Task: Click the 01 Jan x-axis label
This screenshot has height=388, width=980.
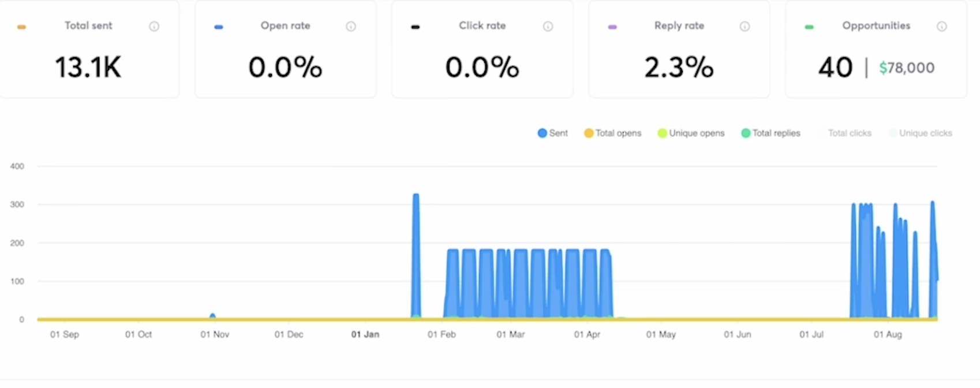Action: coord(365,334)
